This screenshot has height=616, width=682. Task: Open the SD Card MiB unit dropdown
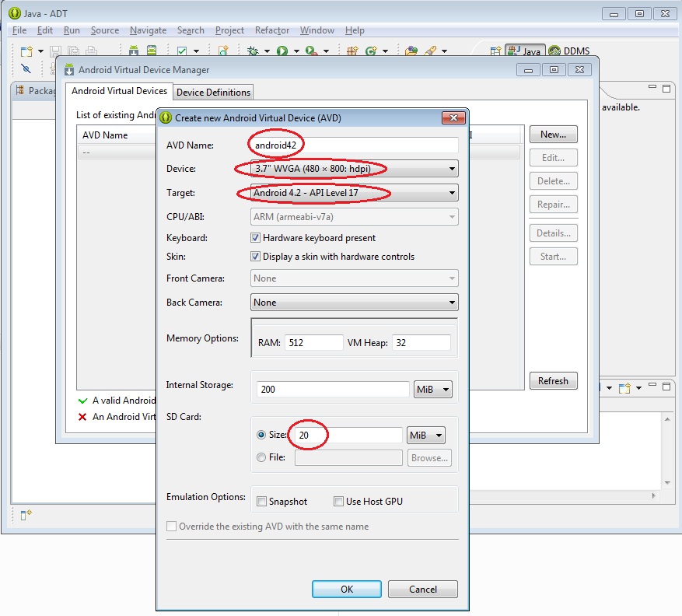coord(426,435)
